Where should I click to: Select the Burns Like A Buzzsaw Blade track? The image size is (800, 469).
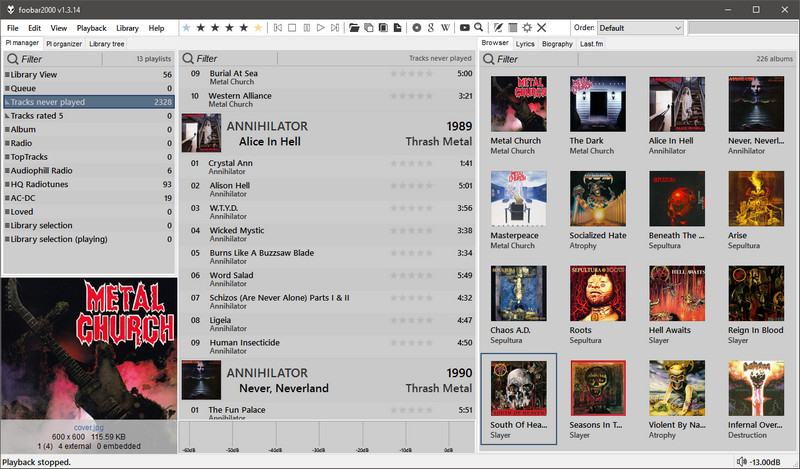pos(327,257)
